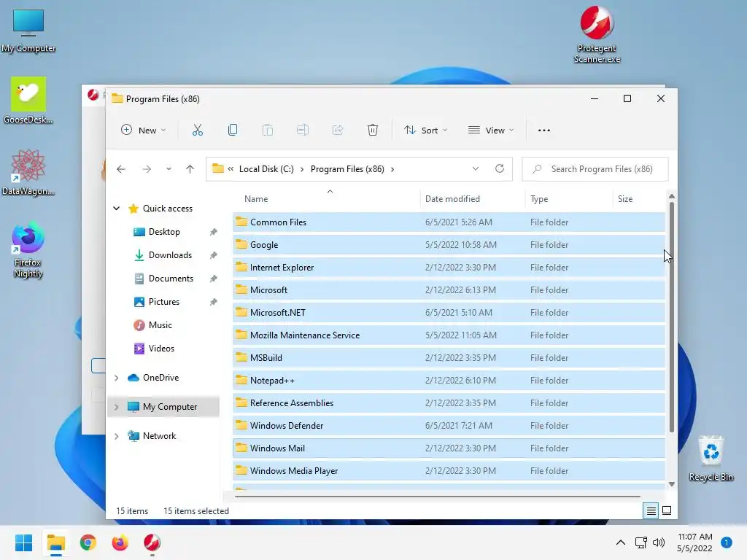Expand the My Computer tree node
747x560 pixels.
tap(116, 407)
